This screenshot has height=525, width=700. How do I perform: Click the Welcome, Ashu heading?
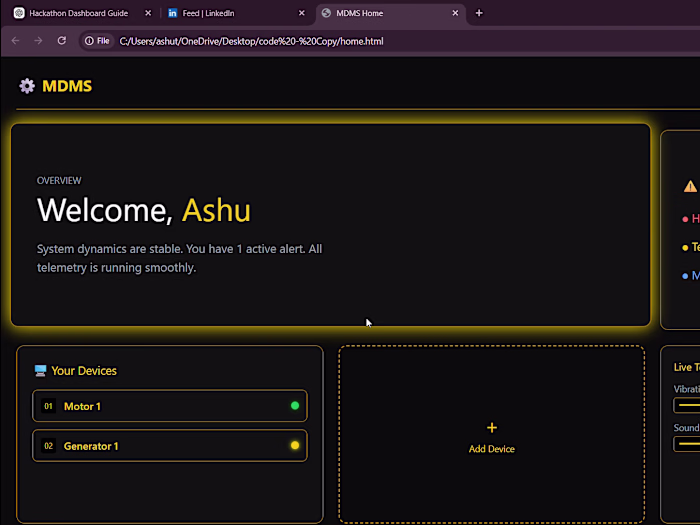pyautogui.click(x=144, y=210)
